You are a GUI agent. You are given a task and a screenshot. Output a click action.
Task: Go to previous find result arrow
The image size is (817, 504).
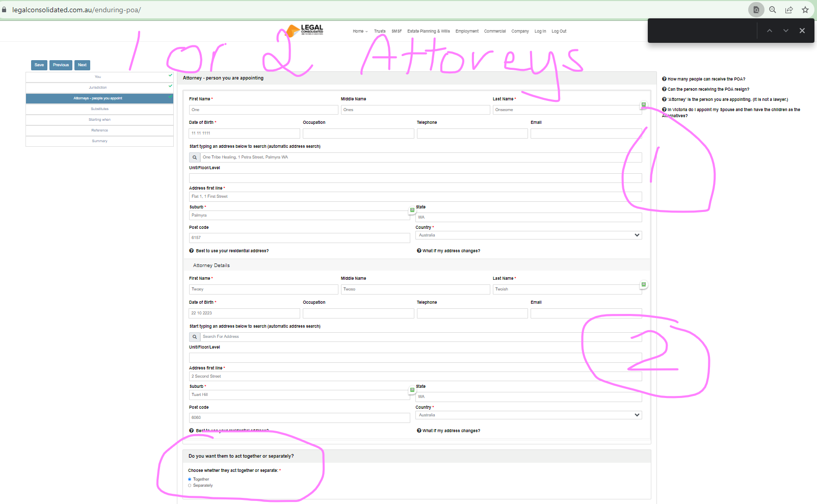pyautogui.click(x=770, y=31)
